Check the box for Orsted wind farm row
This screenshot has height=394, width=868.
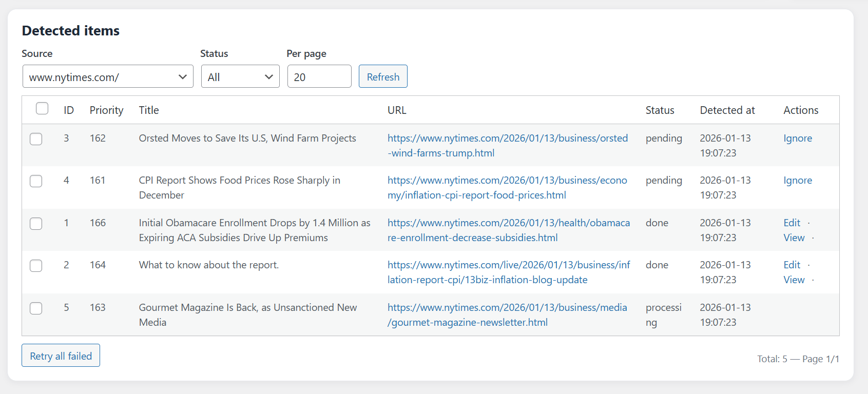36,139
